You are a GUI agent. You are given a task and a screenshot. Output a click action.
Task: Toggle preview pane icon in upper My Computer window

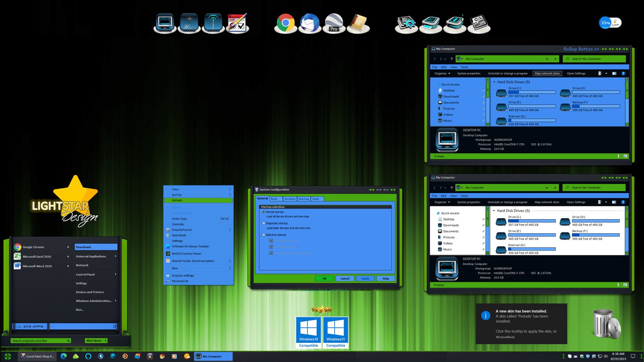point(614,74)
